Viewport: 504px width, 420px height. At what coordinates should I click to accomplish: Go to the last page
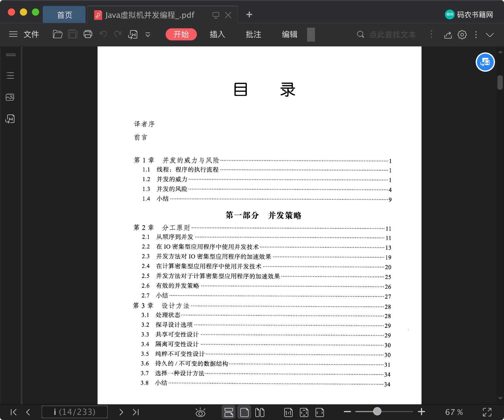(x=136, y=412)
